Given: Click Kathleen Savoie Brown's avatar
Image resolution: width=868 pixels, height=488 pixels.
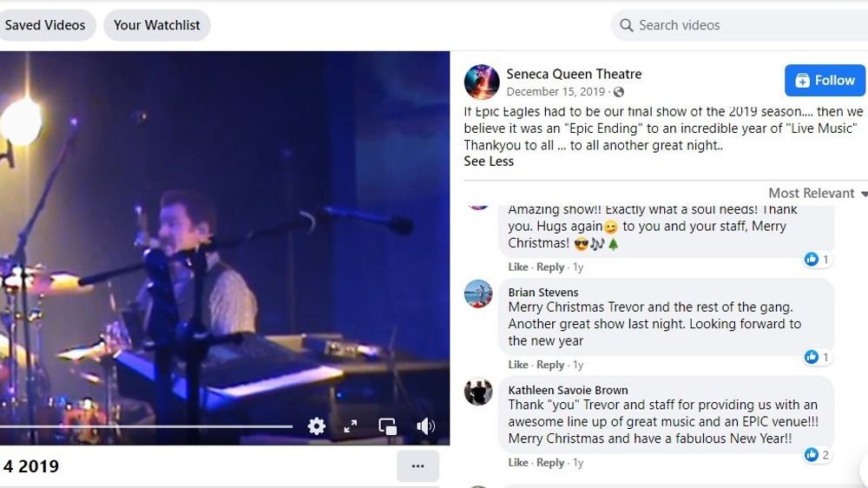Looking at the screenshot, I should tap(478, 392).
